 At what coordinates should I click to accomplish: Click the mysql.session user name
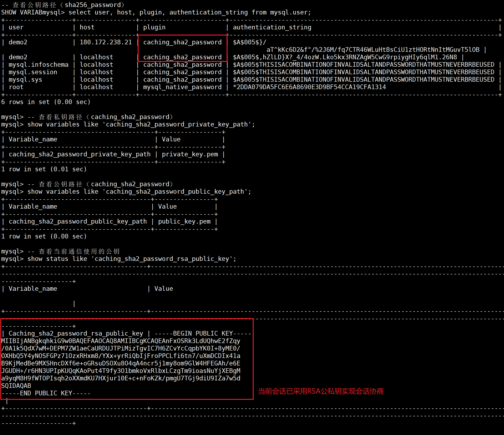point(33,72)
